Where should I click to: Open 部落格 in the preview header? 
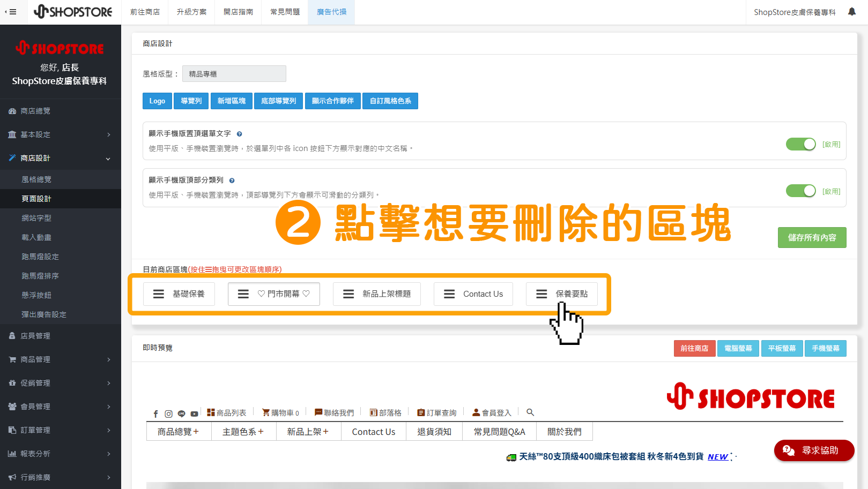coord(385,412)
